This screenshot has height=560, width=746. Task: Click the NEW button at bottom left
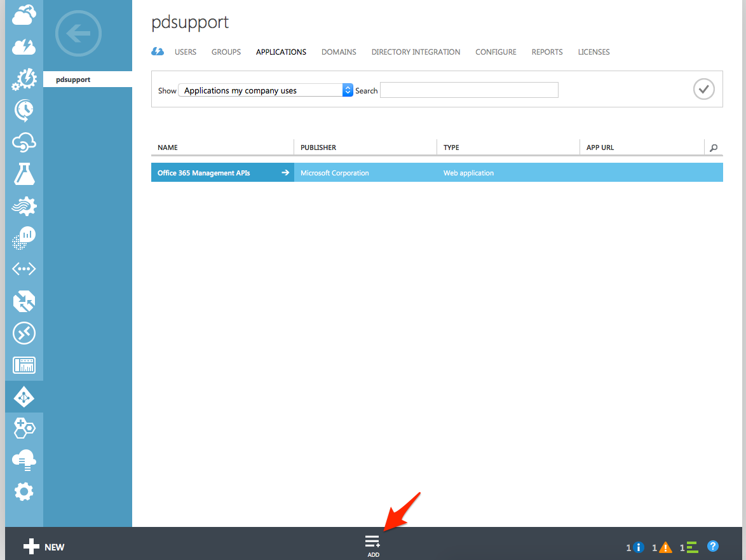pos(44,546)
